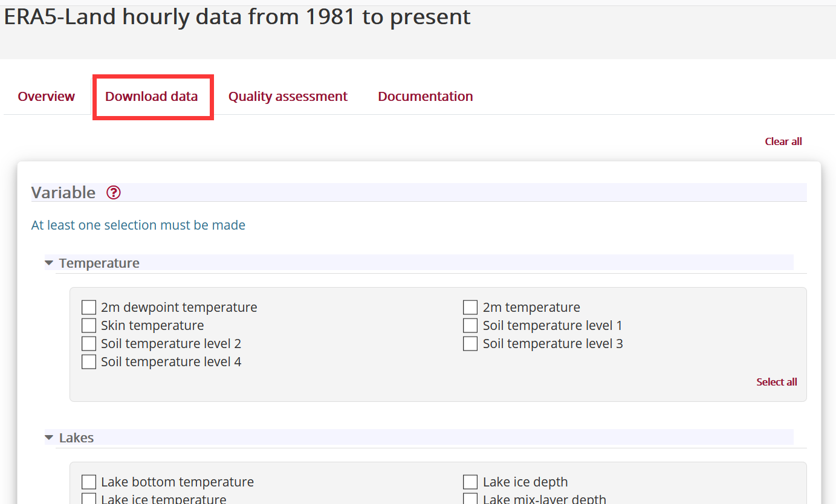Click the Variable section heading
Screen dimensions: 836x504
[63, 193]
